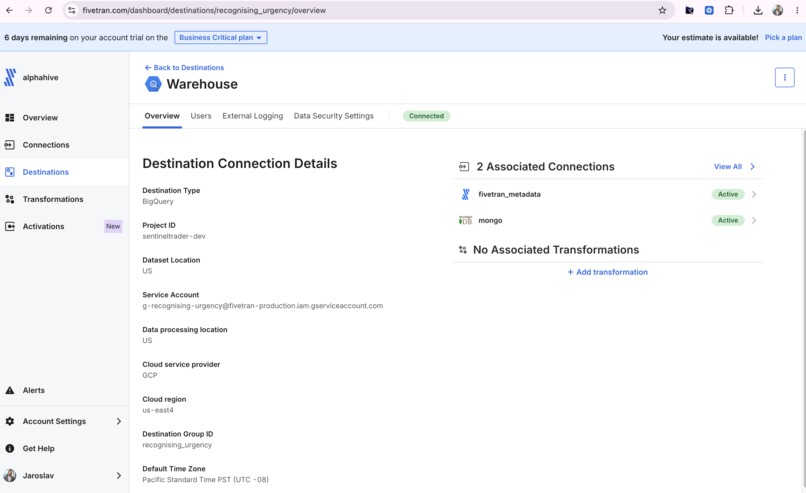806x493 pixels.
Task: Click the Destinations icon in sidebar
Action: pos(10,172)
